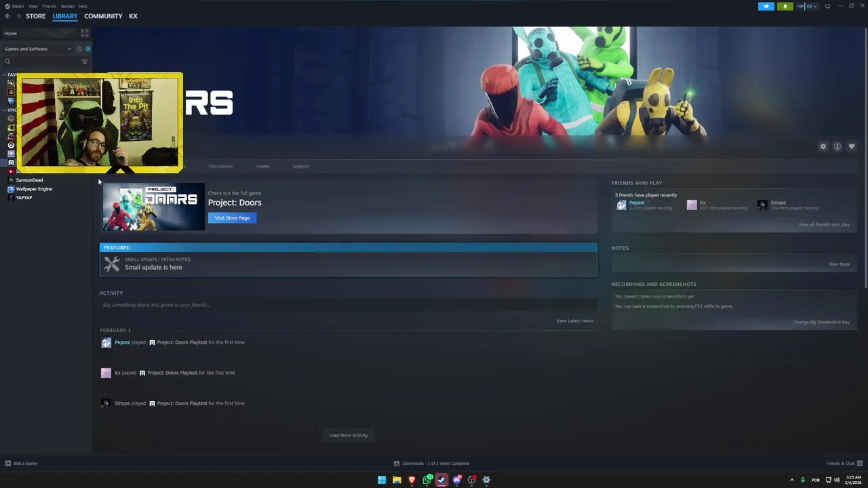Open Kx avatar in activity feed
The height and width of the screenshot is (488, 868).
coord(106,373)
